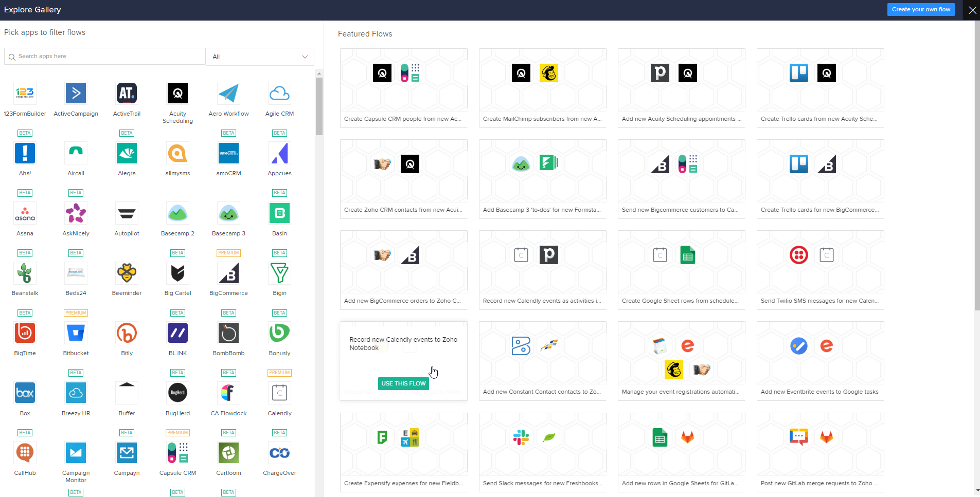Filter flows by Box

point(25,393)
